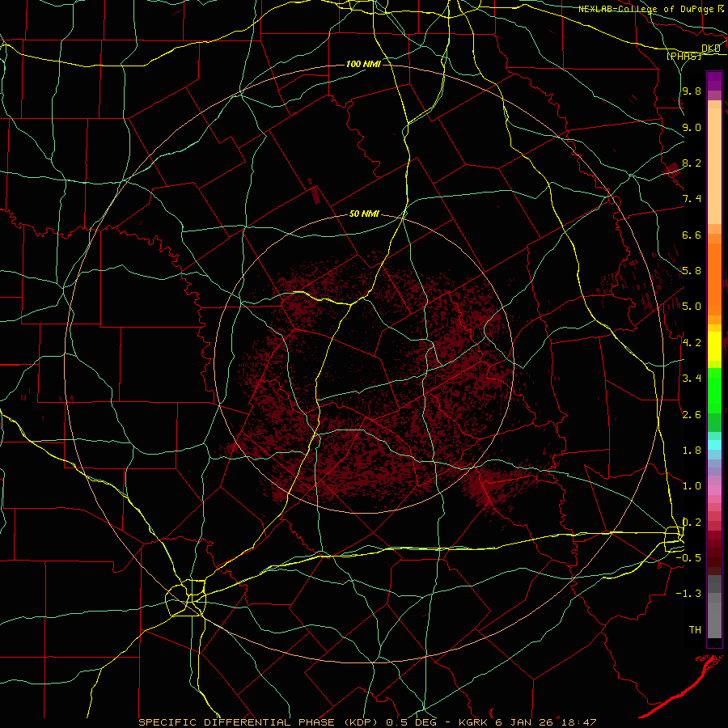This screenshot has height=728, width=728.
Task: Pick the yellow segment of the color bar
Action: [714, 346]
